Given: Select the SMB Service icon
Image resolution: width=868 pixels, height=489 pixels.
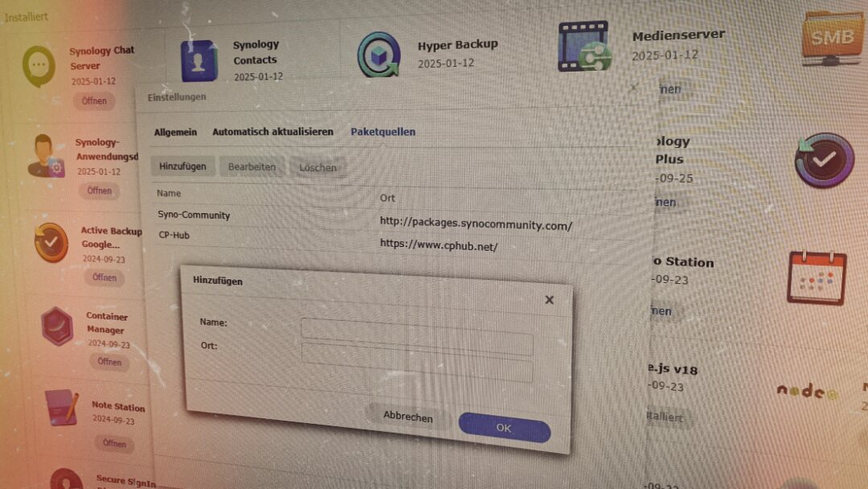Looking at the screenshot, I should [833, 37].
